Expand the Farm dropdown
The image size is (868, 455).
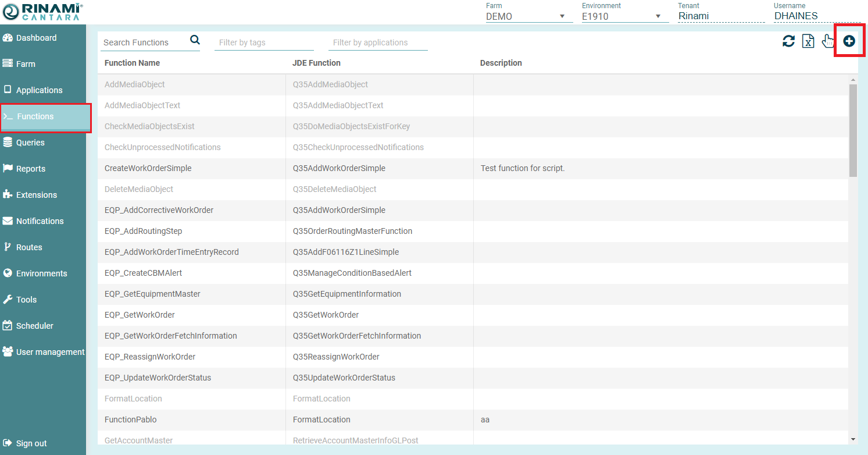pos(562,16)
